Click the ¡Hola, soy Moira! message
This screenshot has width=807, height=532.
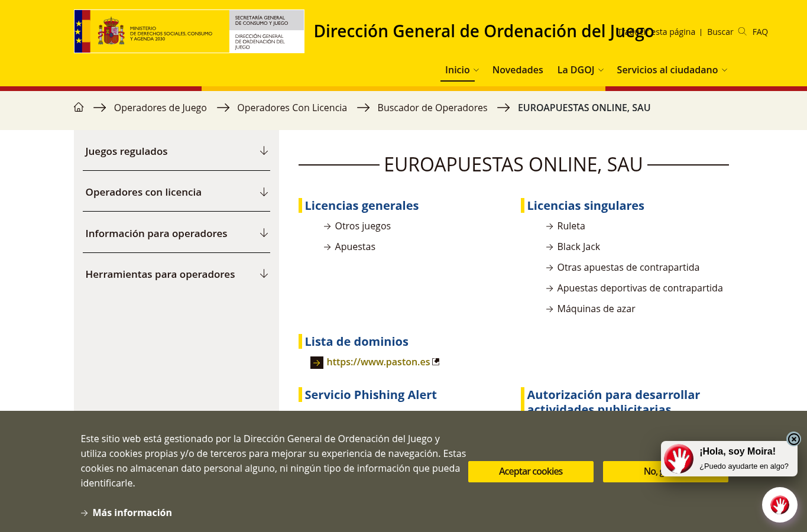pyautogui.click(x=737, y=451)
